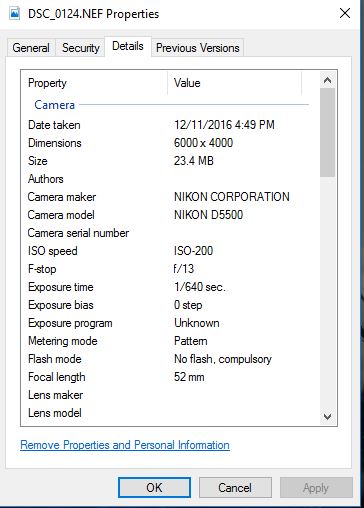Click the f/13 F-stop value

pos(184,269)
